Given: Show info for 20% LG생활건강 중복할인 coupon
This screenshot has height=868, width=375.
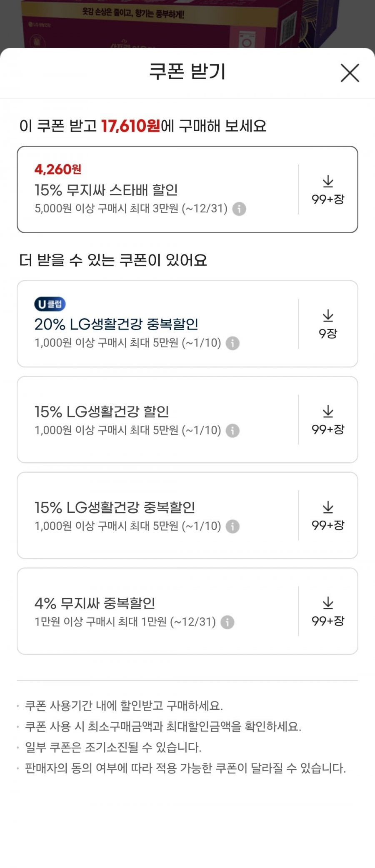Looking at the screenshot, I should pos(232,343).
